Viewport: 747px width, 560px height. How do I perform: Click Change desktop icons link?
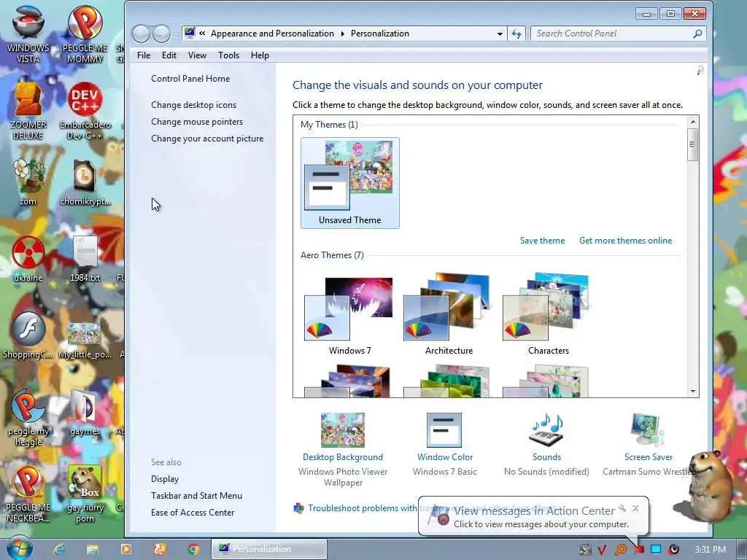(x=193, y=105)
